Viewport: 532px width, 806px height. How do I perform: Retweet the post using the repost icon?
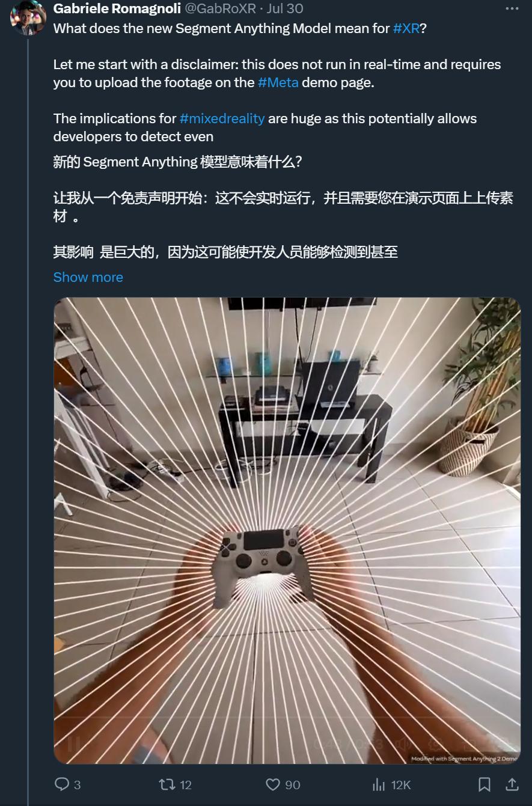point(167,784)
